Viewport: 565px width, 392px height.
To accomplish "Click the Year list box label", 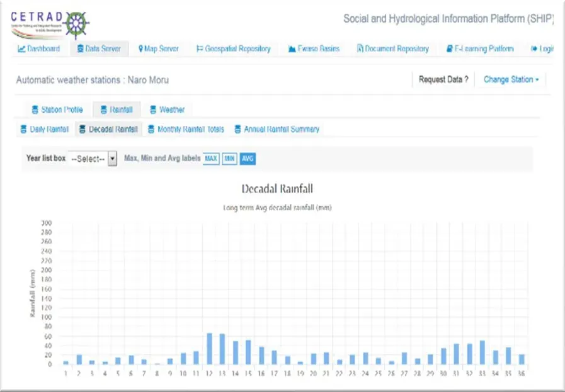I will (46, 159).
